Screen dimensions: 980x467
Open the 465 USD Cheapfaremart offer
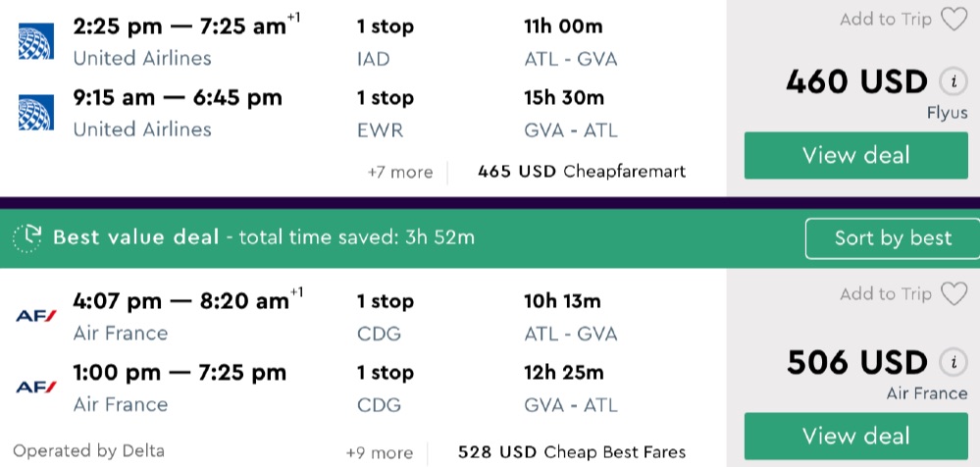click(581, 172)
